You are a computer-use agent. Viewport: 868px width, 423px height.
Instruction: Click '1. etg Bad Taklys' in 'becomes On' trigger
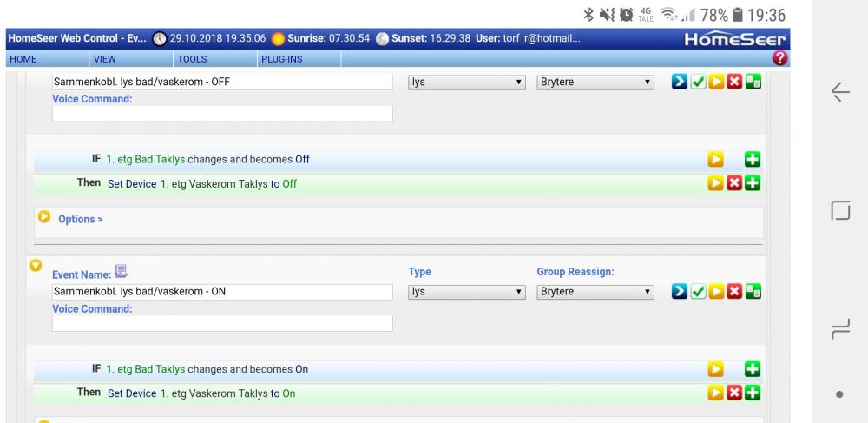click(146, 369)
